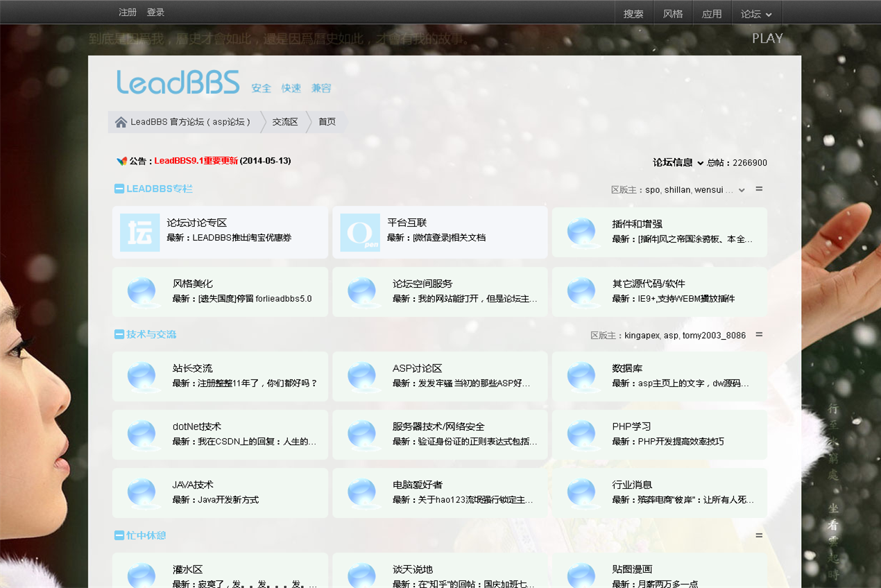
Task: Click the LeadBBS logo
Action: [x=178, y=82]
